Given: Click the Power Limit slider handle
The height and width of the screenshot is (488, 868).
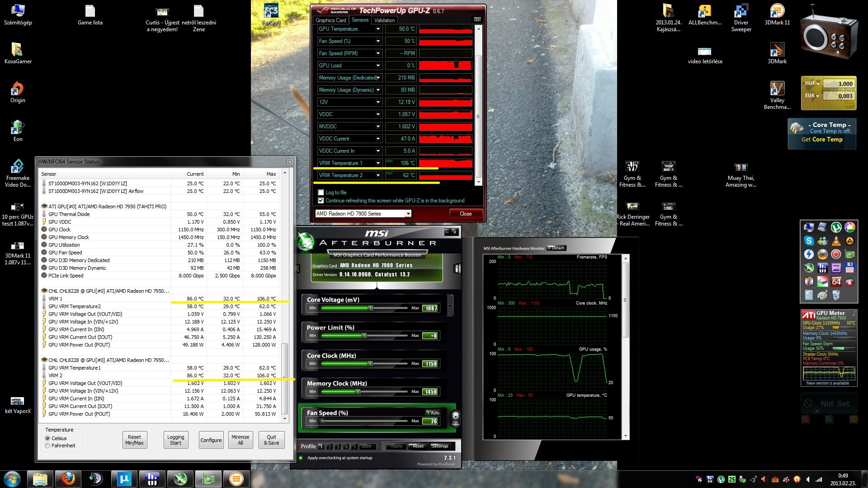Looking at the screenshot, I should pos(364,335).
